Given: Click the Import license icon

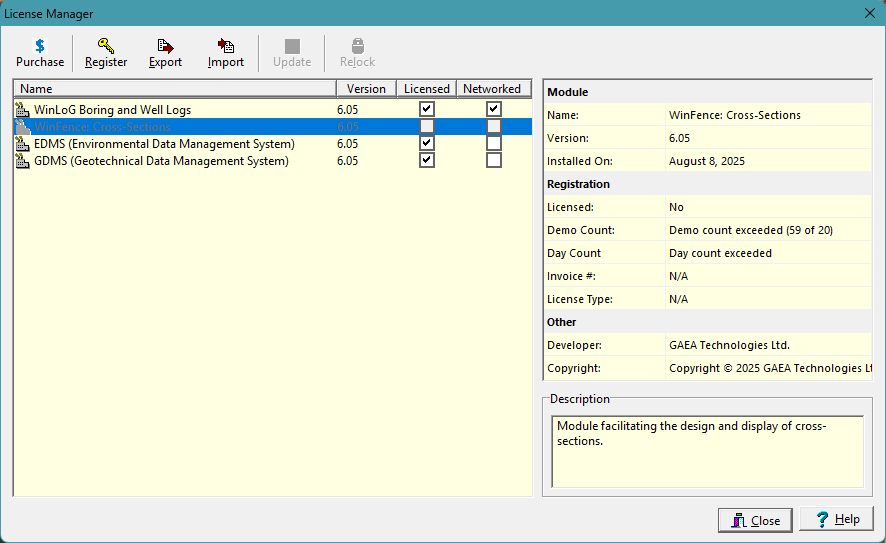Looking at the screenshot, I should (225, 46).
